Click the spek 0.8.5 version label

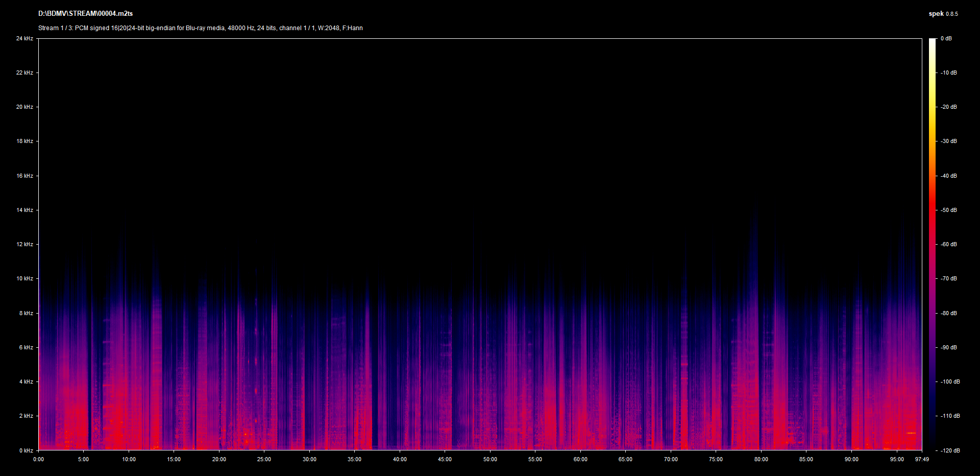point(943,14)
